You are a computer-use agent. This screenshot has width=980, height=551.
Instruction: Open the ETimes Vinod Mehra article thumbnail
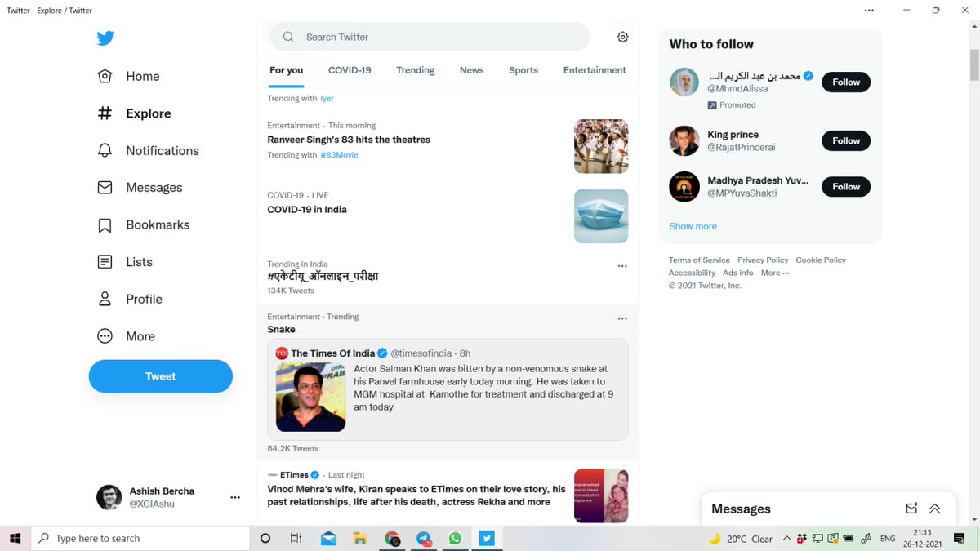tap(601, 495)
